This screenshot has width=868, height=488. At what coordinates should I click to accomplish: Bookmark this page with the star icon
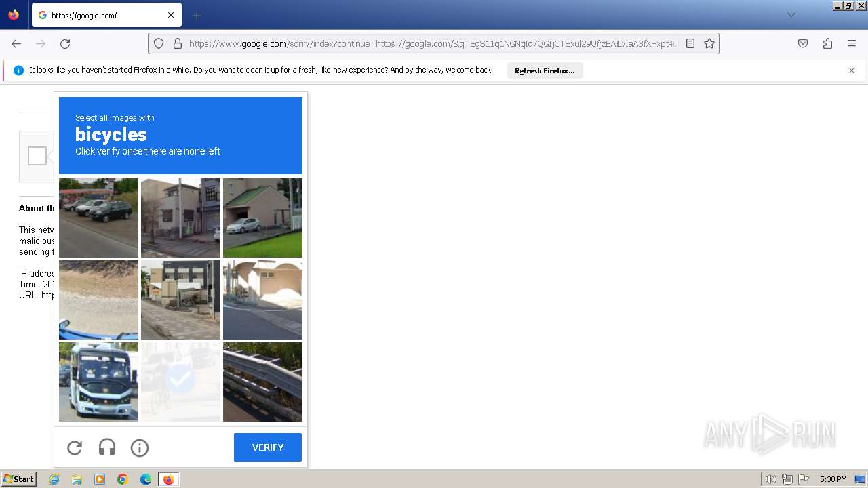coord(709,43)
